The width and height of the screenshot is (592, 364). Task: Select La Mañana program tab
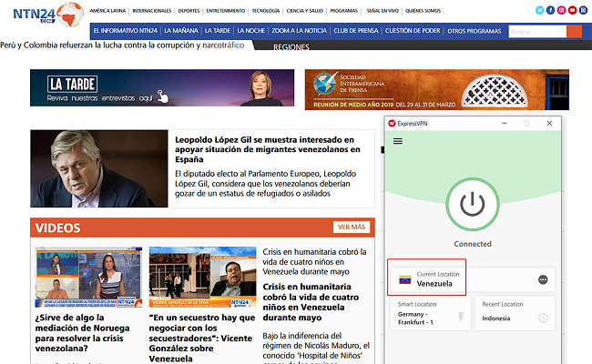181,31
